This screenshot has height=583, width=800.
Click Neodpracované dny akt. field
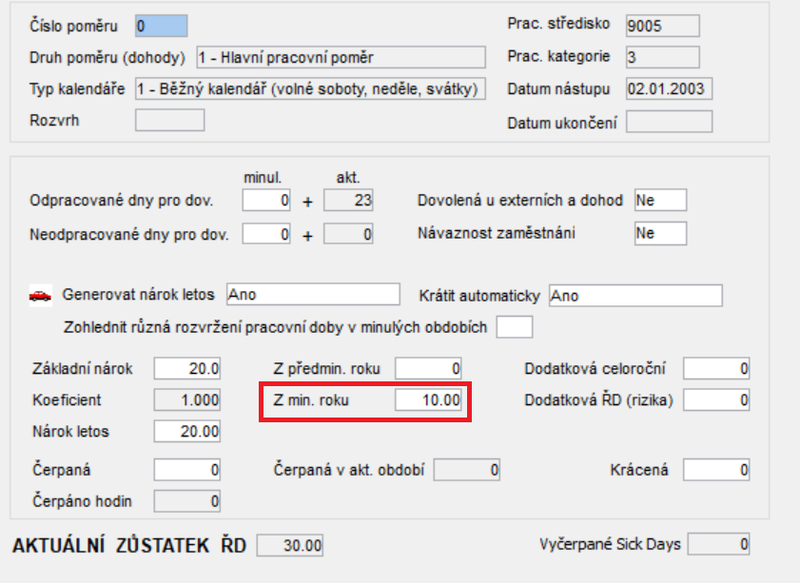(x=348, y=234)
